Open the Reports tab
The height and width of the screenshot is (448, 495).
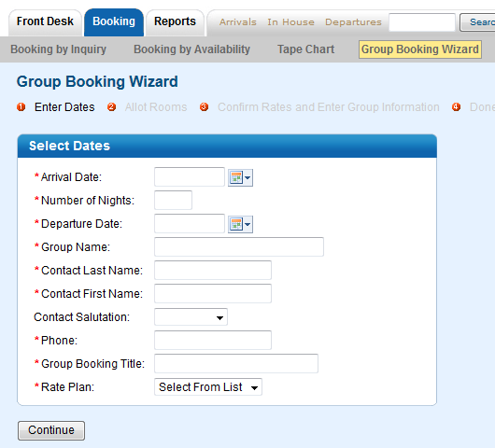(x=175, y=22)
